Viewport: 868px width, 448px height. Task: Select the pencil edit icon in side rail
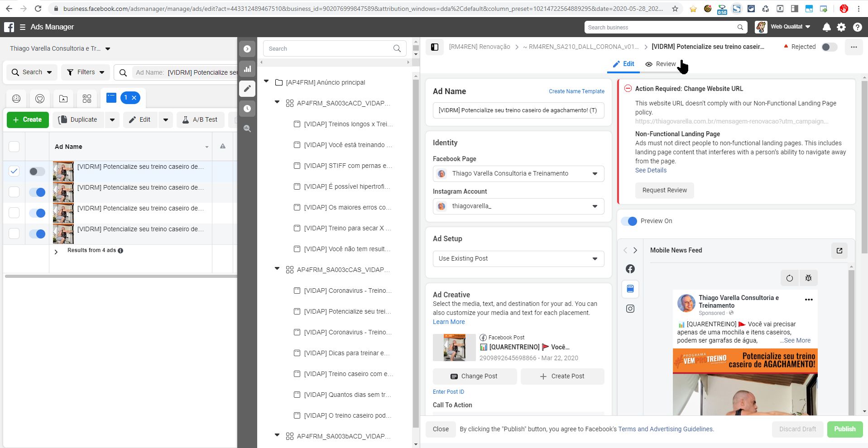pos(247,89)
